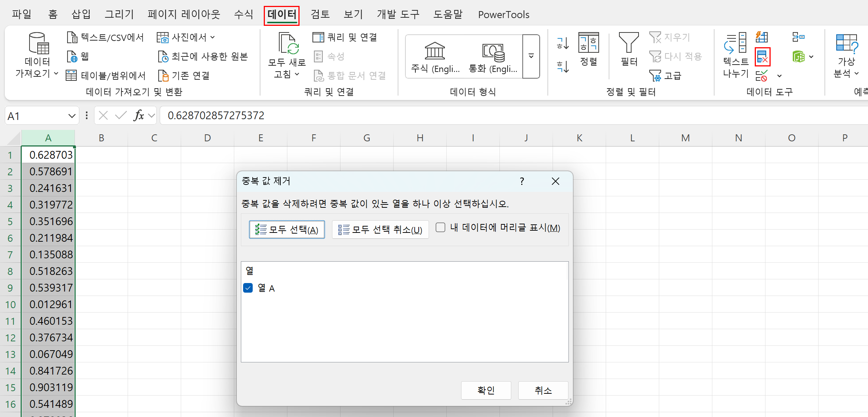
Task: Sort ascending with the AZ arrow icon
Action: click(x=562, y=43)
